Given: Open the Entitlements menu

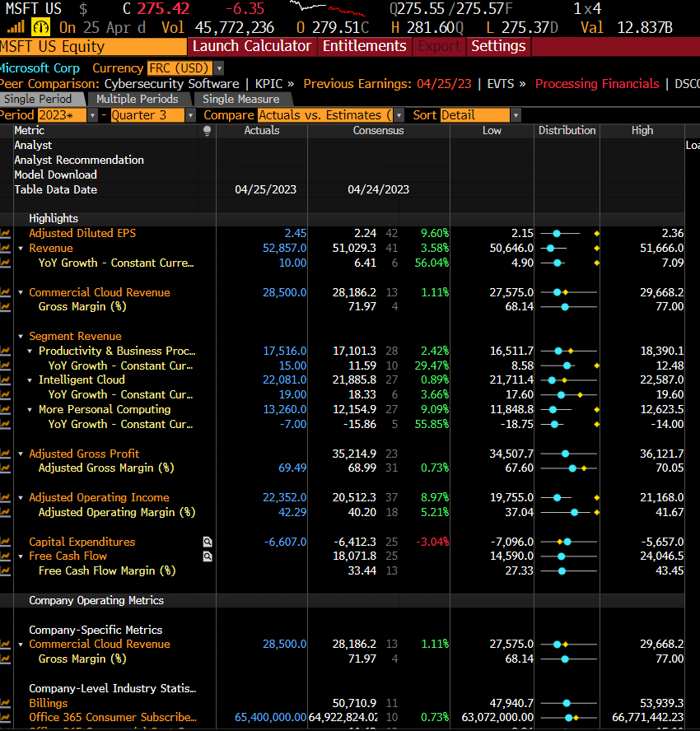Looking at the screenshot, I should (x=364, y=47).
